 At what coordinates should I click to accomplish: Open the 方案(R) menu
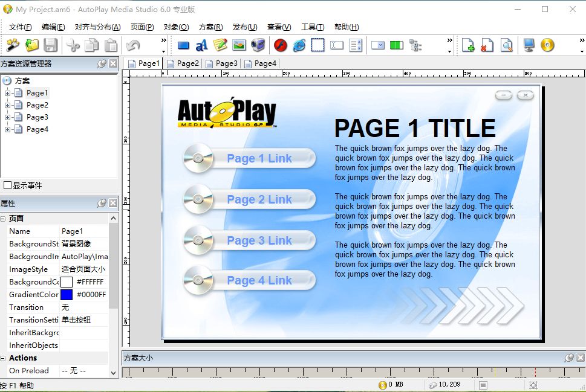point(210,27)
